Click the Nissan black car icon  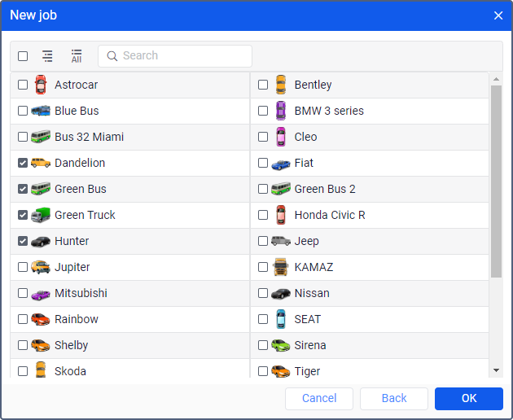coord(281,293)
